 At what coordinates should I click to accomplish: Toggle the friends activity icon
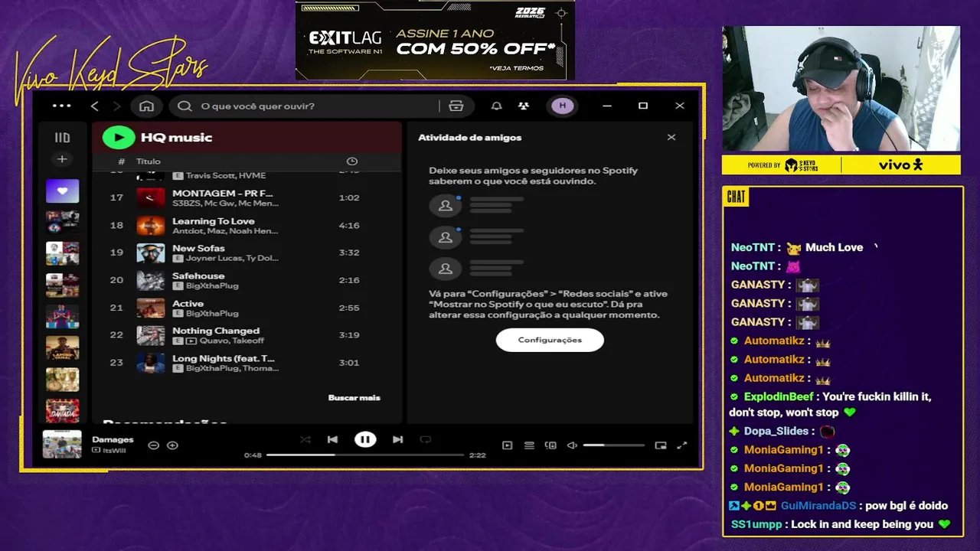coord(524,106)
